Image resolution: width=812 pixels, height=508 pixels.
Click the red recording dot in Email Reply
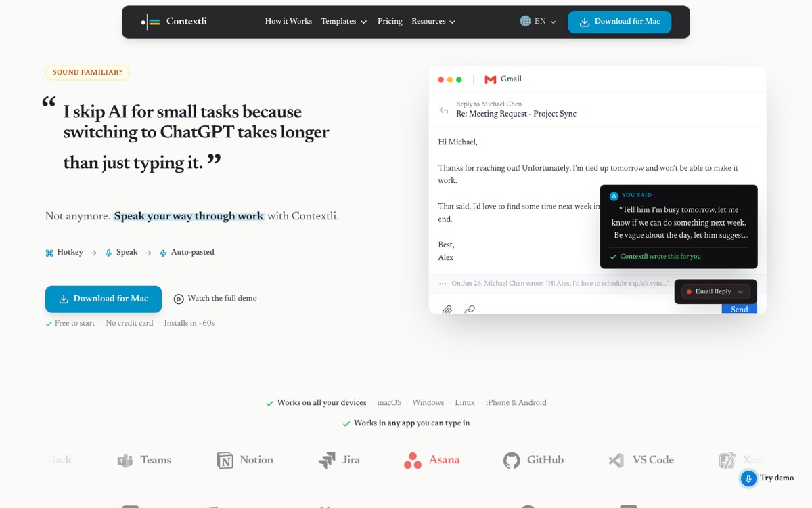tap(689, 292)
